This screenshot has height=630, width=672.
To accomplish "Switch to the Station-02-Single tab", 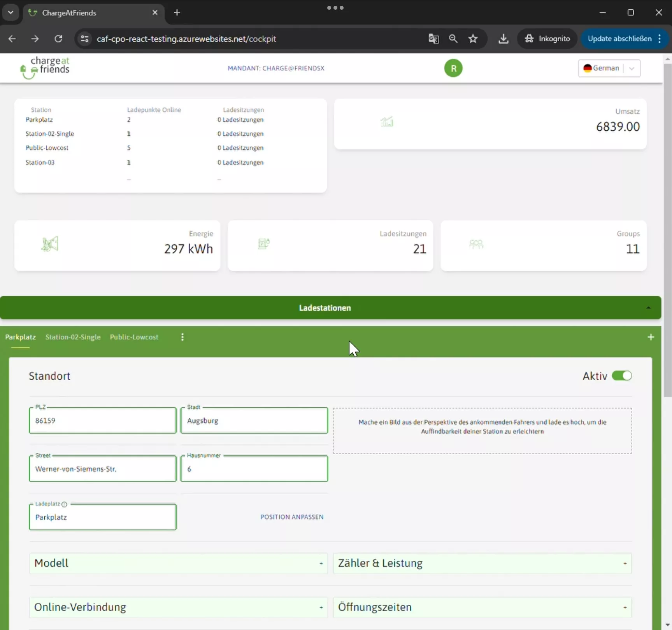I will point(73,337).
